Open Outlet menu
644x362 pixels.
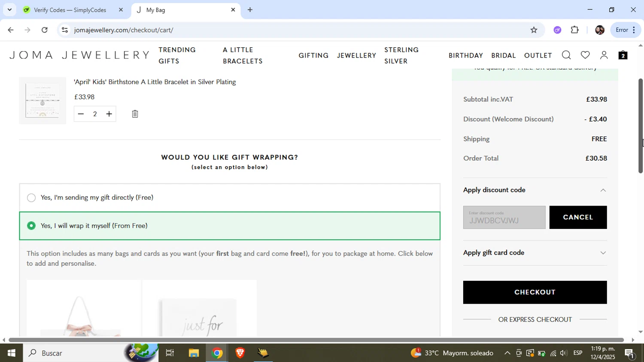538,55
